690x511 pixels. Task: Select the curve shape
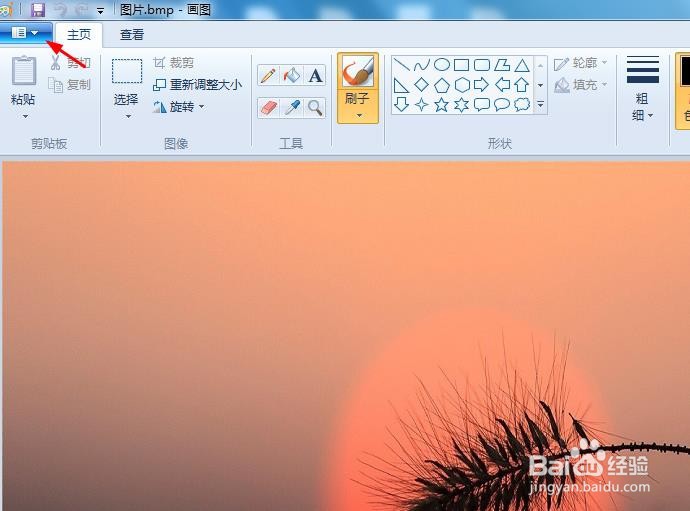point(422,65)
